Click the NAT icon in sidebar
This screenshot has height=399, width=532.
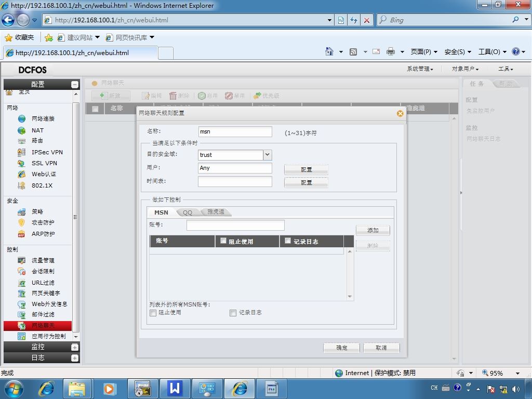(x=22, y=130)
